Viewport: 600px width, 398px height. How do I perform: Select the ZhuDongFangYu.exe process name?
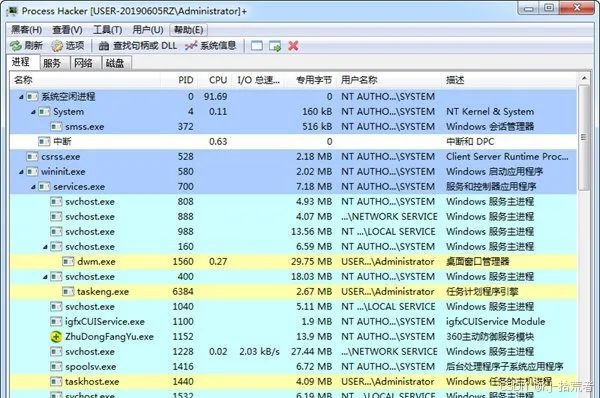click(x=109, y=337)
